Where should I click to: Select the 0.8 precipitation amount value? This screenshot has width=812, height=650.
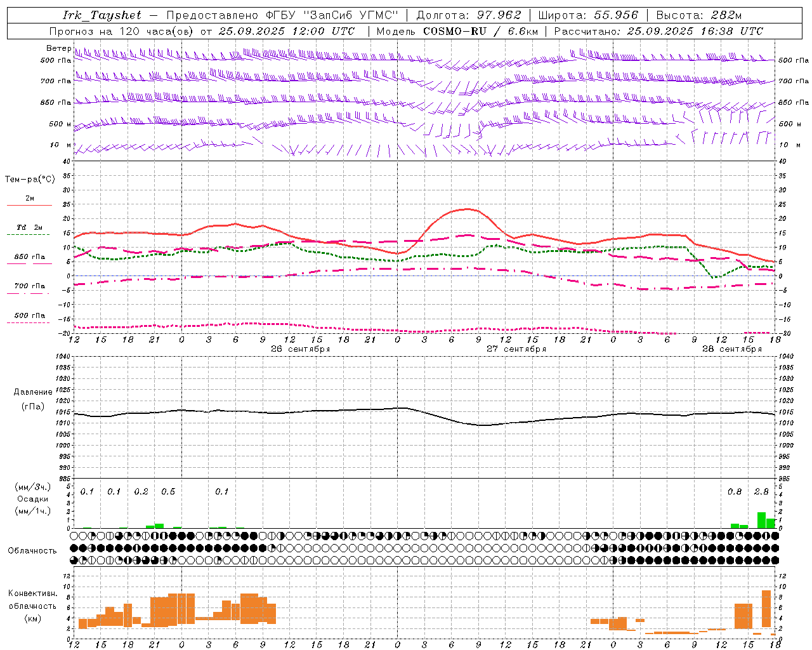pos(735,492)
